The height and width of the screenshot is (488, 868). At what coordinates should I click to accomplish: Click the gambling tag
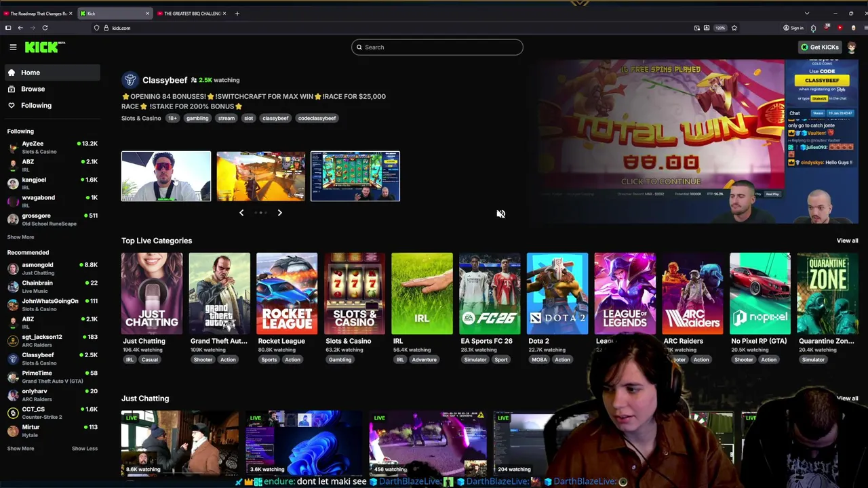point(197,118)
